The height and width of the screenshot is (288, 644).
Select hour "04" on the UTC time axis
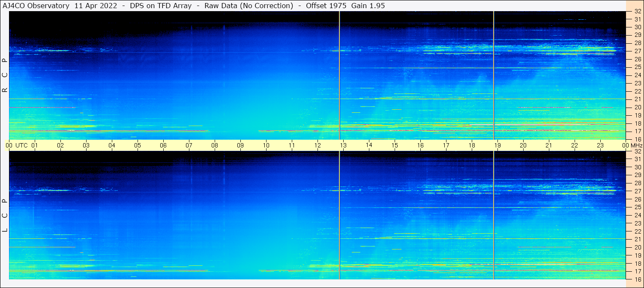[x=112, y=145]
